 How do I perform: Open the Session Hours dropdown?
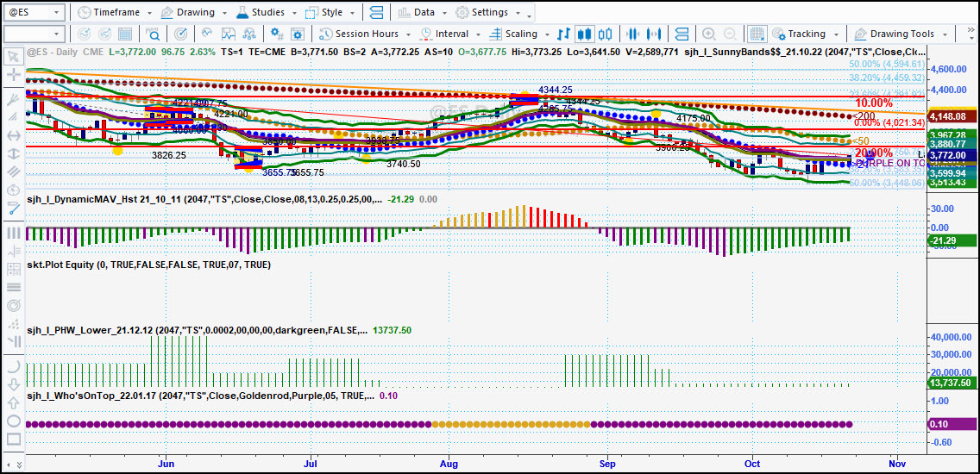[x=366, y=34]
